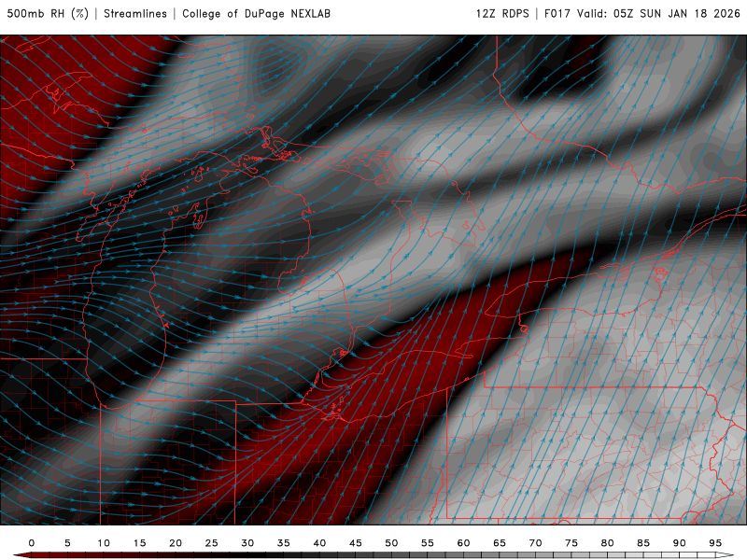Select the '80' scale value
Screen dimensions: 747x560
tap(608, 543)
